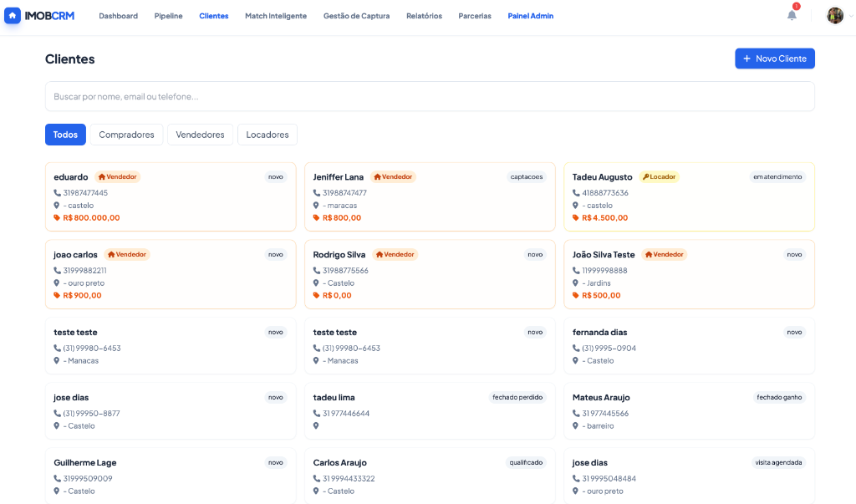This screenshot has width=856, height=504.
Task: Select the Todos filter pill
Action: click(x=65, y=135)
